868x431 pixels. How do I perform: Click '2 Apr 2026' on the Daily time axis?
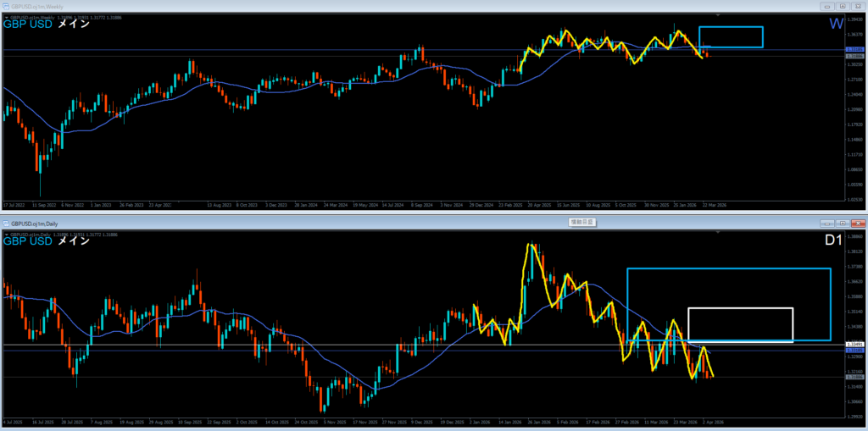click(x=714, y=422)
